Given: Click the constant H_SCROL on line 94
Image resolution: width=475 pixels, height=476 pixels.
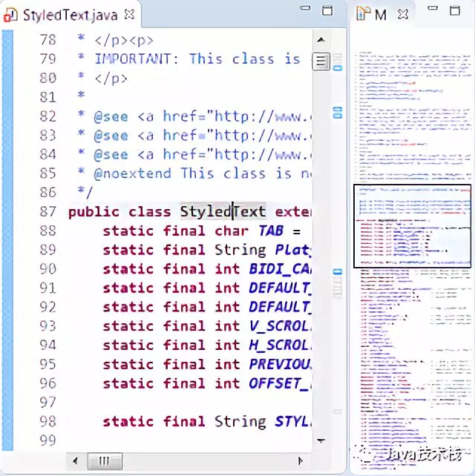Looking at the screenshot, I should (x=281, y=346).
